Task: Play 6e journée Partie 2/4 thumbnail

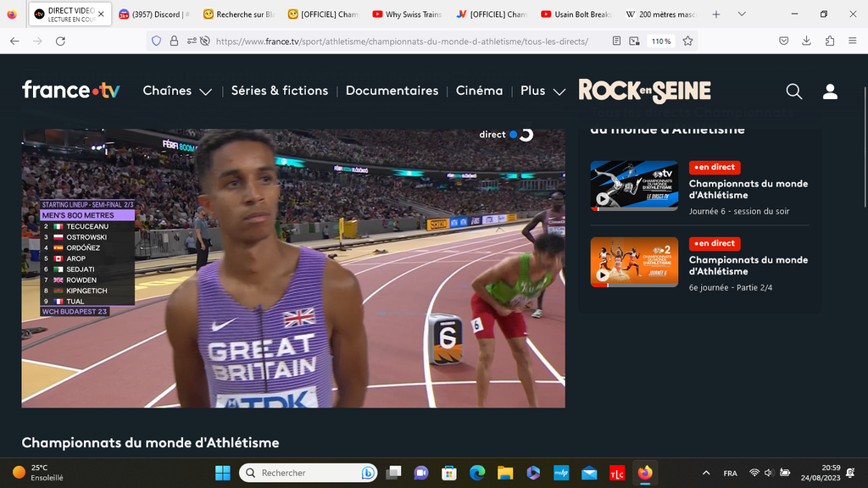Action: 634,262
